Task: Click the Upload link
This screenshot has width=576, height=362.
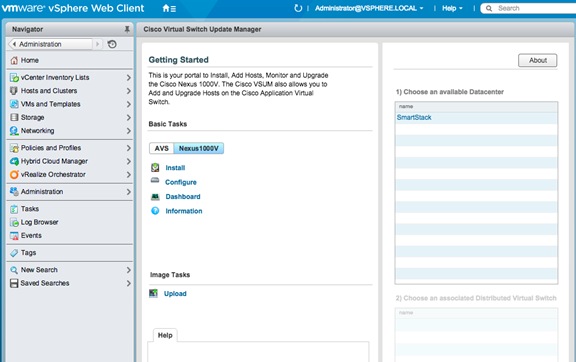Action: click(x=175, y=294)
